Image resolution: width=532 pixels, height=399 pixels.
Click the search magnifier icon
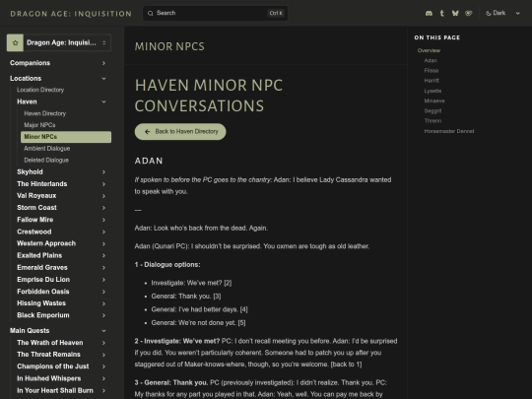pos(151,13)
